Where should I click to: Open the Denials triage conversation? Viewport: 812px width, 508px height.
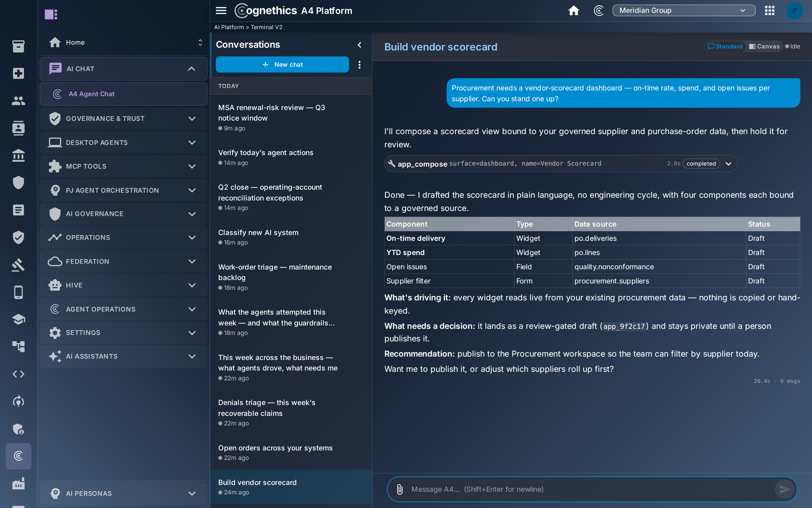pos(291,412)
